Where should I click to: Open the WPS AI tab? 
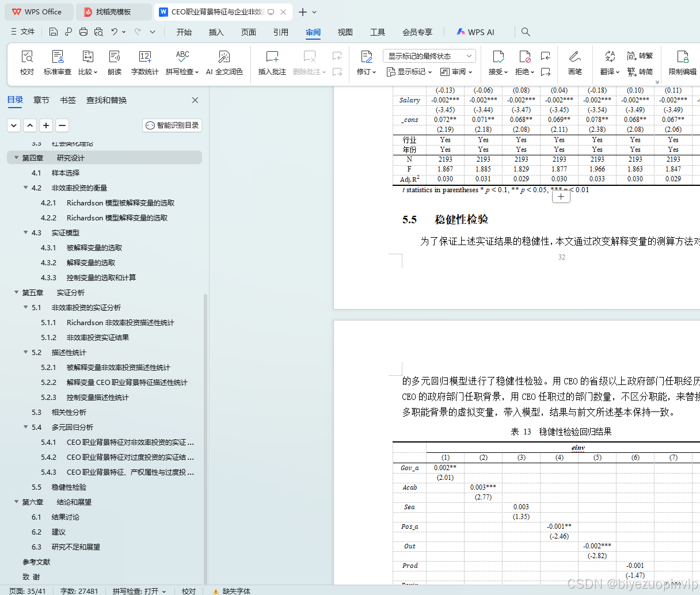(475, 32)
